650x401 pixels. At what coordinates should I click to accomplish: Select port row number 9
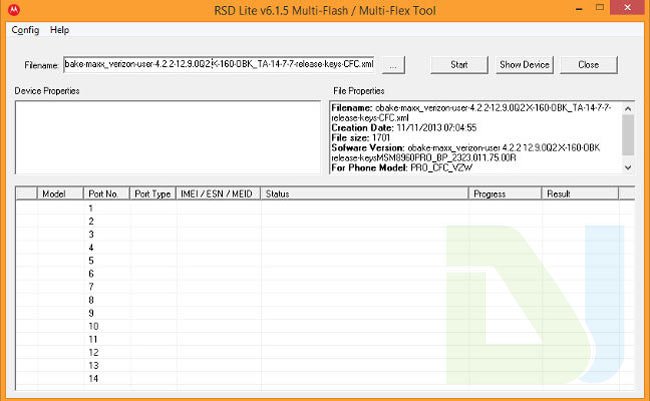tap(325, 313)
